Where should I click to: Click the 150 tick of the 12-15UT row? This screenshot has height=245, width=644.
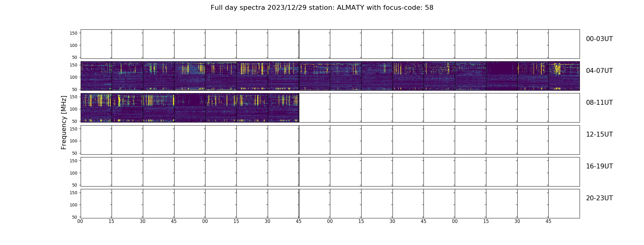click(x=74, y=129)
